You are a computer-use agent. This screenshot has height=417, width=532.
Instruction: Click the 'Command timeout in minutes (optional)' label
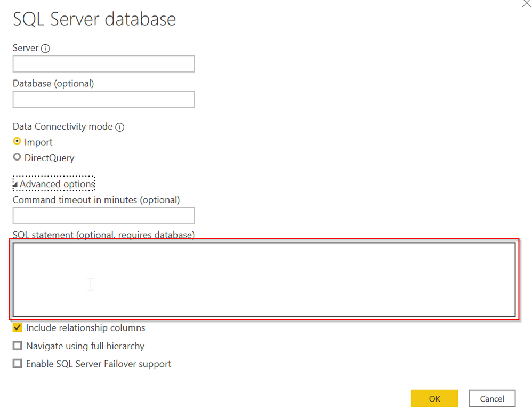click(x=96, y=200)
